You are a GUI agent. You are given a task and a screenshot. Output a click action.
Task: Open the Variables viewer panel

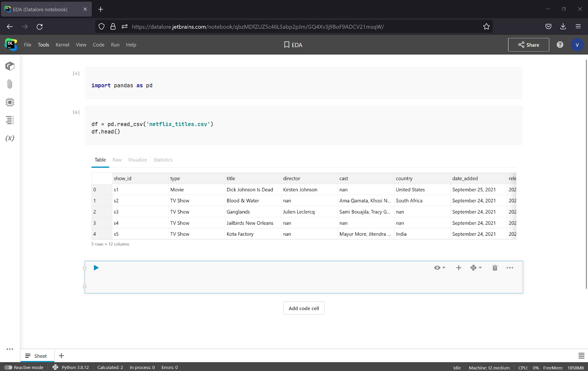[x=10, y=138]
